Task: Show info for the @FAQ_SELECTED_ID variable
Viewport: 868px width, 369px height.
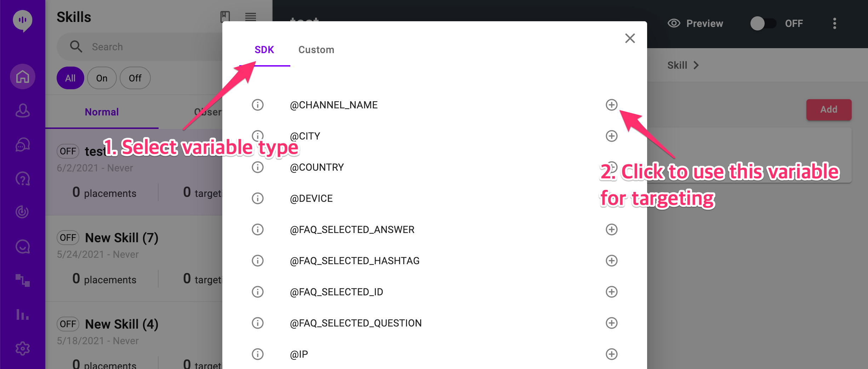Action: (258, 292)
